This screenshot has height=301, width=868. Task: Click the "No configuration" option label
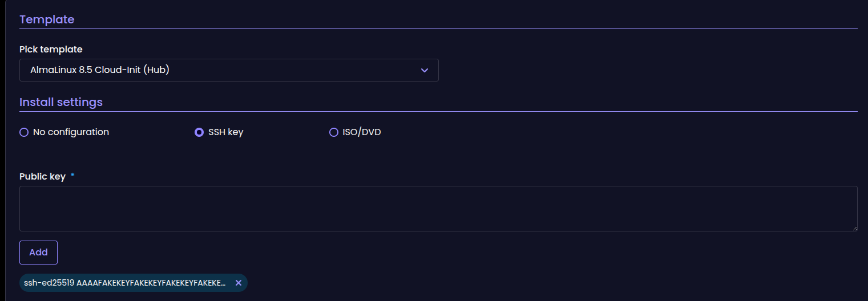point(71,132)
